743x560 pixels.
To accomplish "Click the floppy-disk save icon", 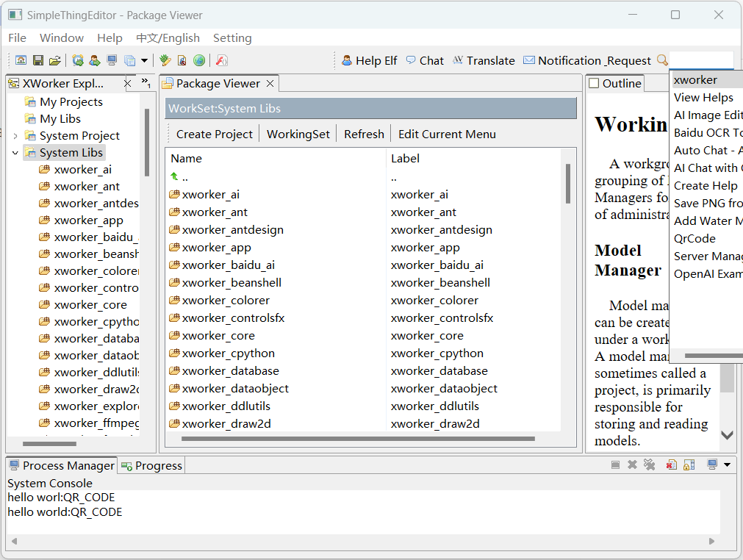I will [38, 60].
